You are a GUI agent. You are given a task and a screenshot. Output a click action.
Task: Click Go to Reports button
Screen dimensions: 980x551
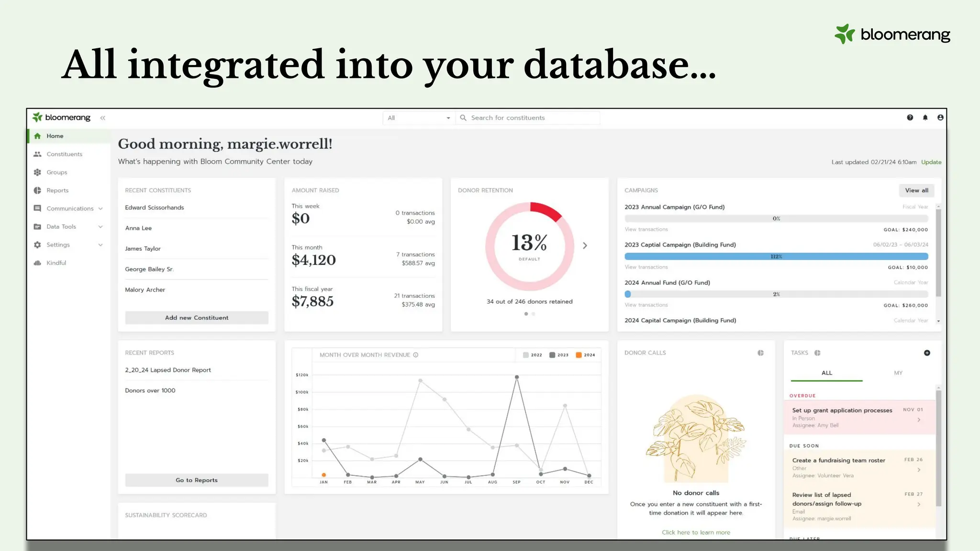coord(197,480)
